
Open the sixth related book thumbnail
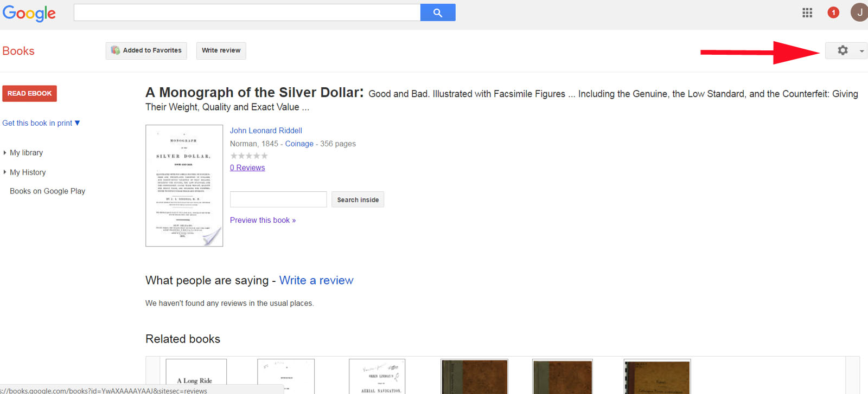pos(658,376)
